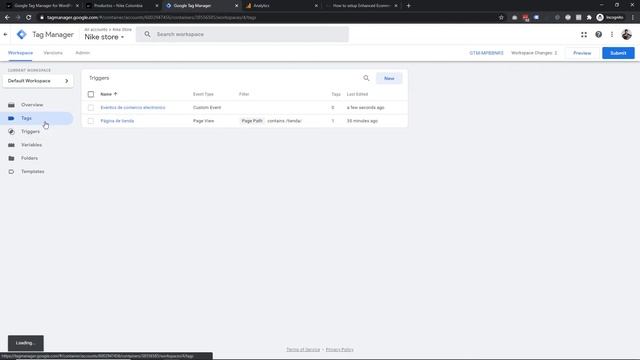Switch to the Admin tab
Image resolution: width=640 pixels, height=360 pixels.
coord(82,53)
